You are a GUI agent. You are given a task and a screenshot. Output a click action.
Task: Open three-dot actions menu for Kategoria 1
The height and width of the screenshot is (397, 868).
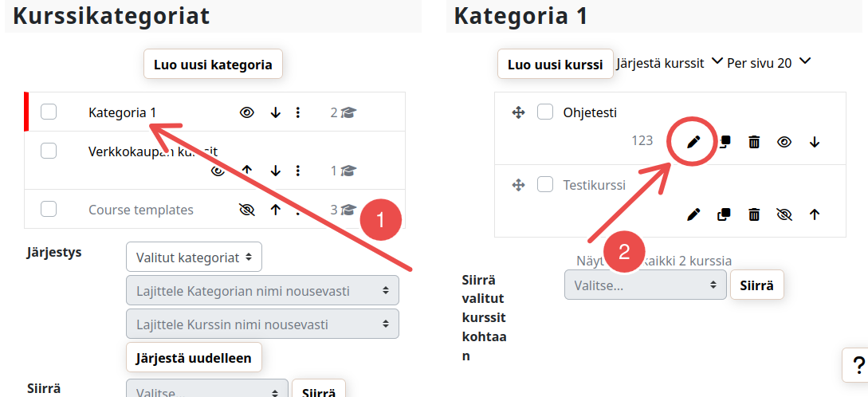(x=298, y=112)
